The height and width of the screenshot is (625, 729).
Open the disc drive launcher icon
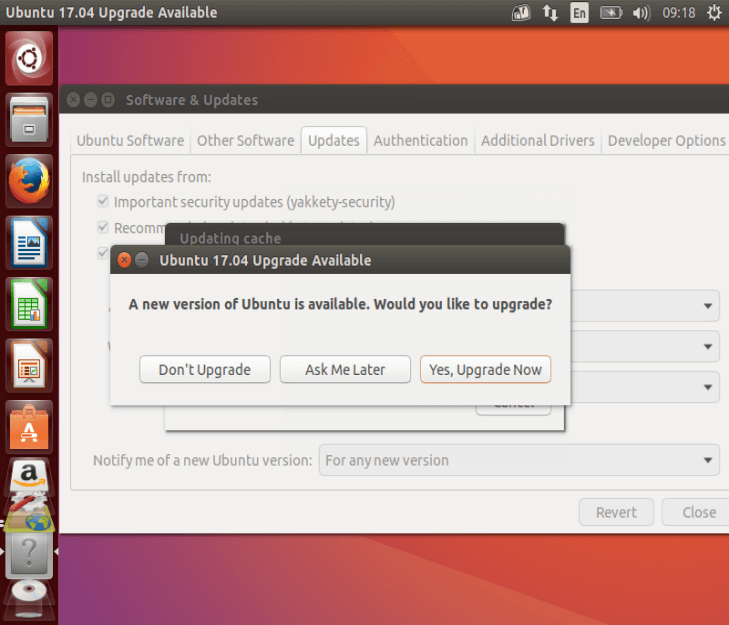point(29,592)
